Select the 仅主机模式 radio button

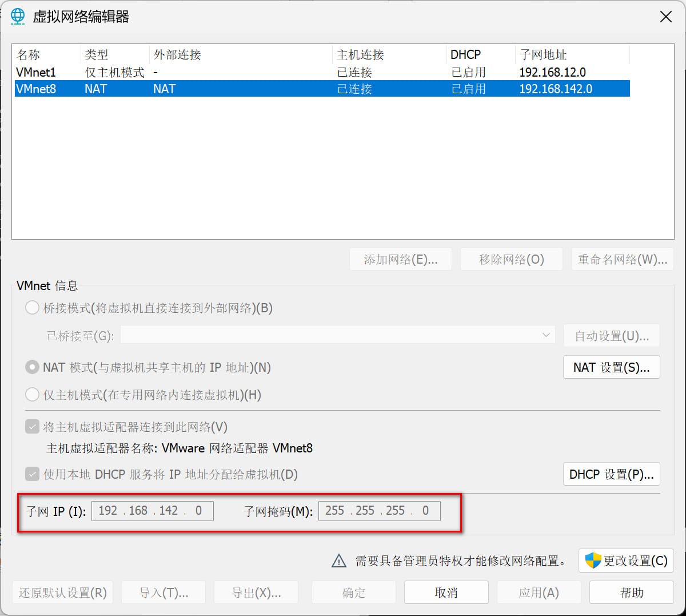click(x=32, y=395)
